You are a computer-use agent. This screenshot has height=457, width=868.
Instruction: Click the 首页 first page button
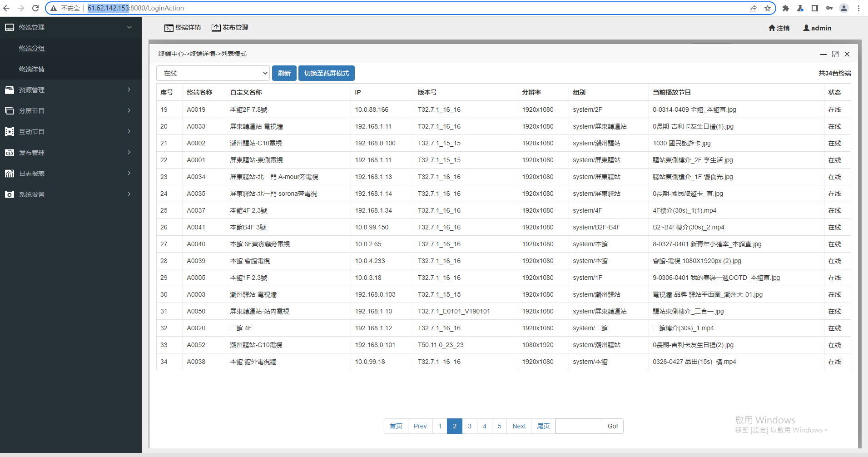(x=396, y=426)
